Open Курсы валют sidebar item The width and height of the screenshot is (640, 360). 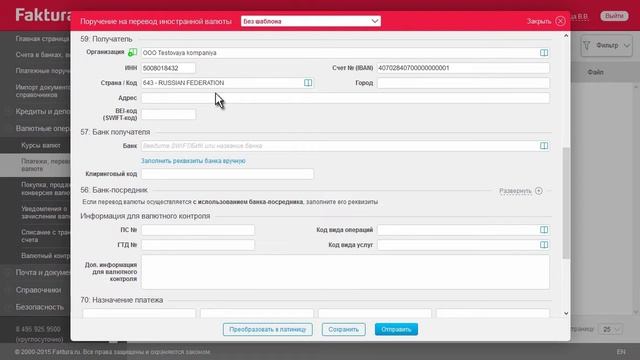pyautogui.click(x=41, y=145)
